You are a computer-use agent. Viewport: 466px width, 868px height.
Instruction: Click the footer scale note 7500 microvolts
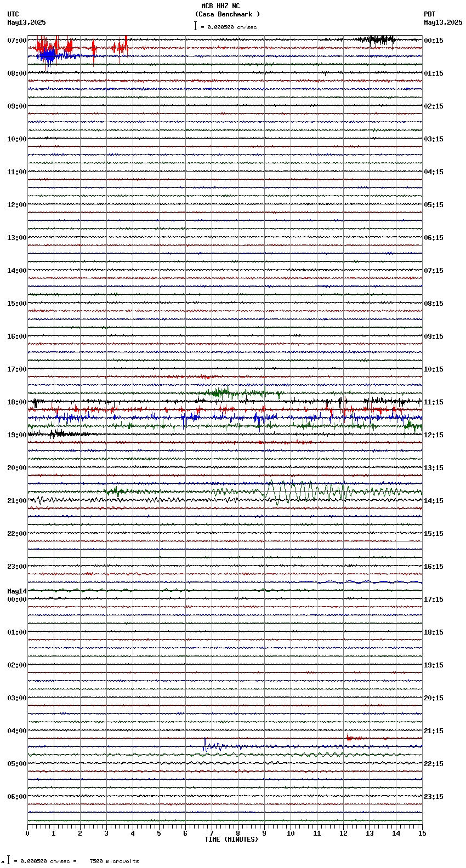coord(114,861)
